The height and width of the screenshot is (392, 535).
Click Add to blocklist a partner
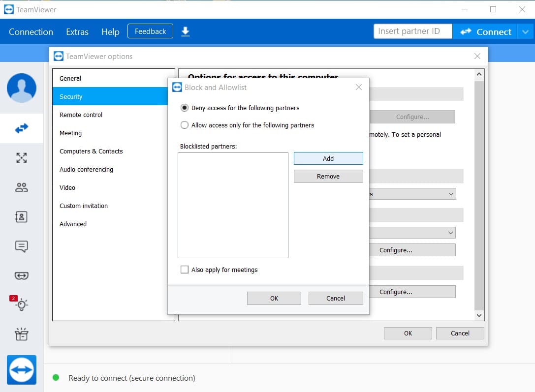click(328, 158)
